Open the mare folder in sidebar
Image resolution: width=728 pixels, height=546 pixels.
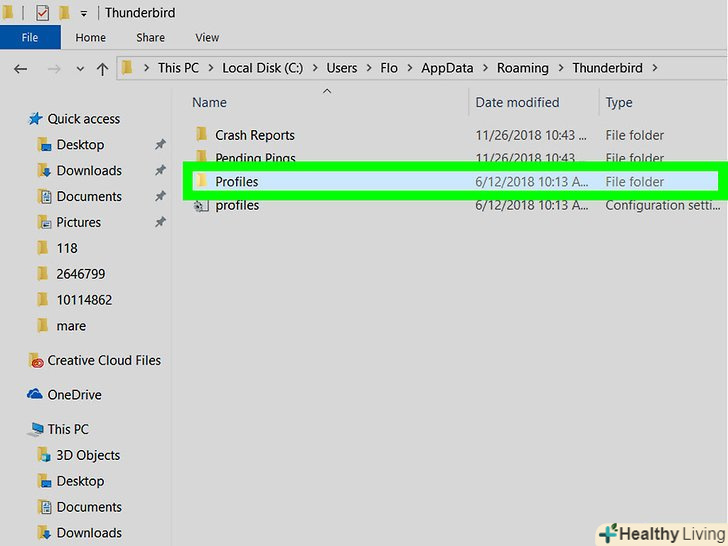71,326
